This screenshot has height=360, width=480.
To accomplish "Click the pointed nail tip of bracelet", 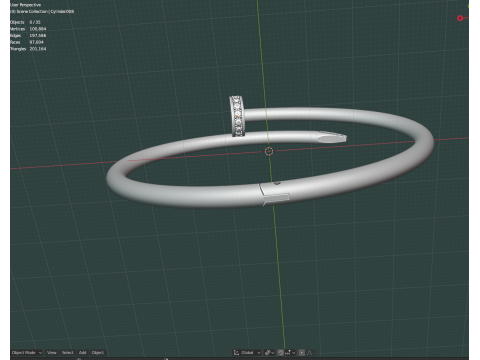I will (332, 137).
